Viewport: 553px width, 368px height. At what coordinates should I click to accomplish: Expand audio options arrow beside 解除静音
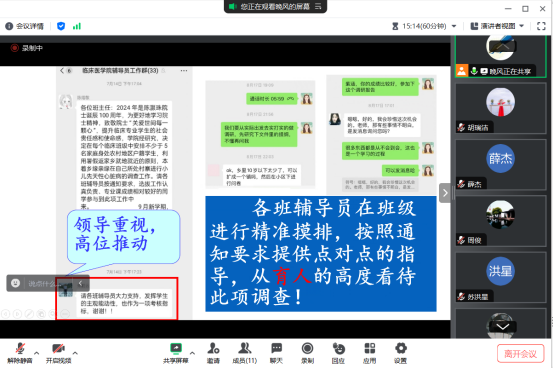(x=37, y=352)
